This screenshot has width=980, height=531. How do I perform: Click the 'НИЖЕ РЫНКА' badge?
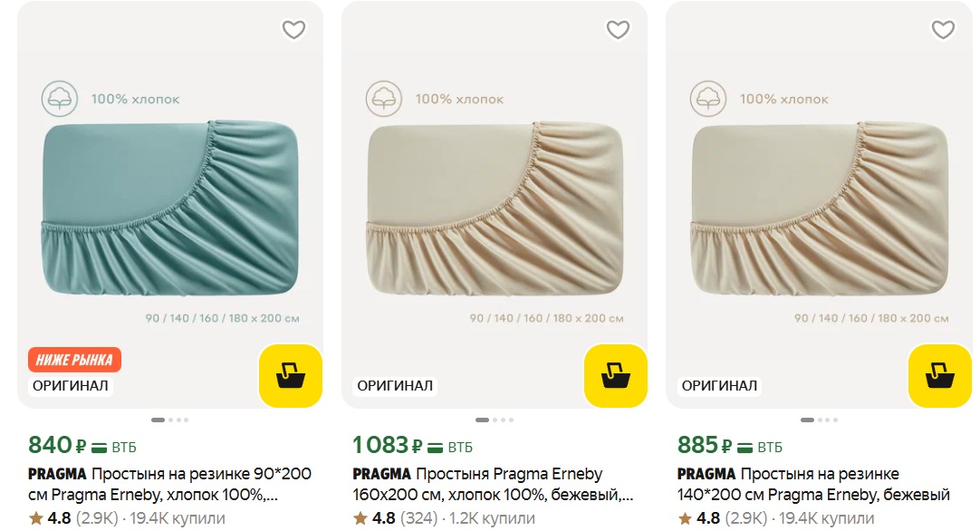[74, 360]
